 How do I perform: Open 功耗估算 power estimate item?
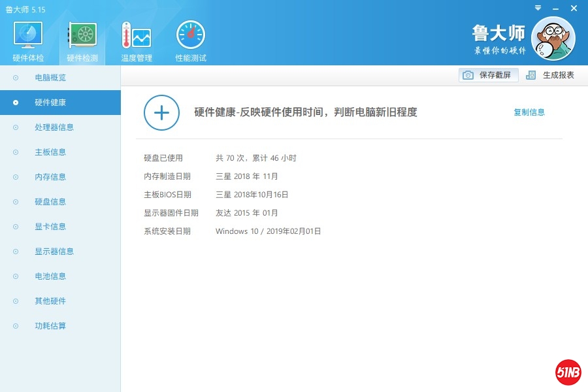(50, 326)
